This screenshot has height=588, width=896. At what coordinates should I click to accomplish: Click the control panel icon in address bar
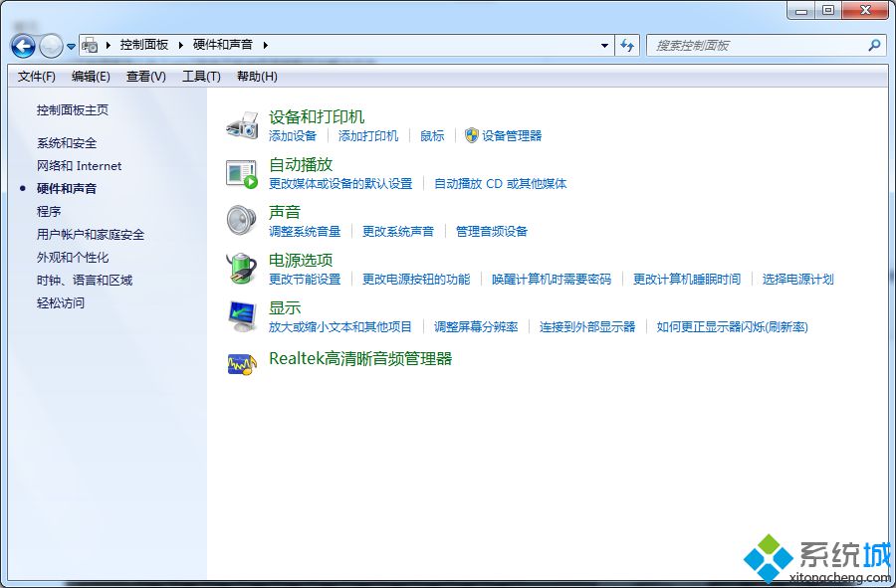click(90, 45)
